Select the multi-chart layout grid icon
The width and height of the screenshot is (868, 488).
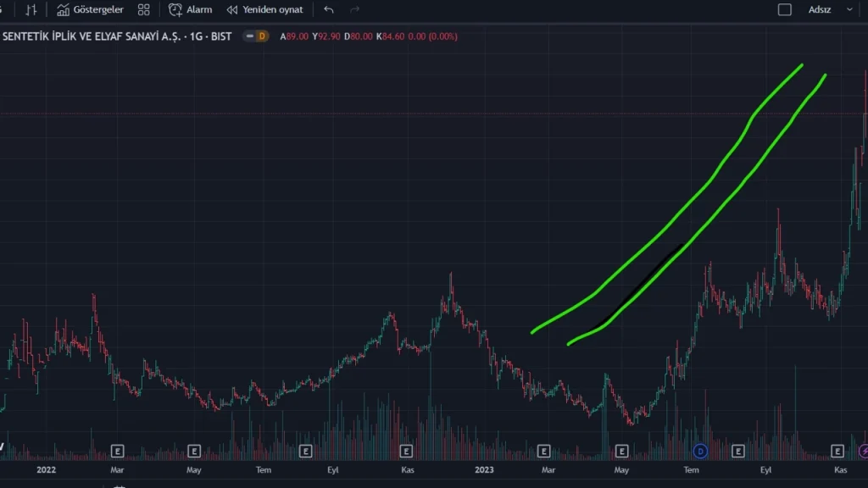pos(142,10)
